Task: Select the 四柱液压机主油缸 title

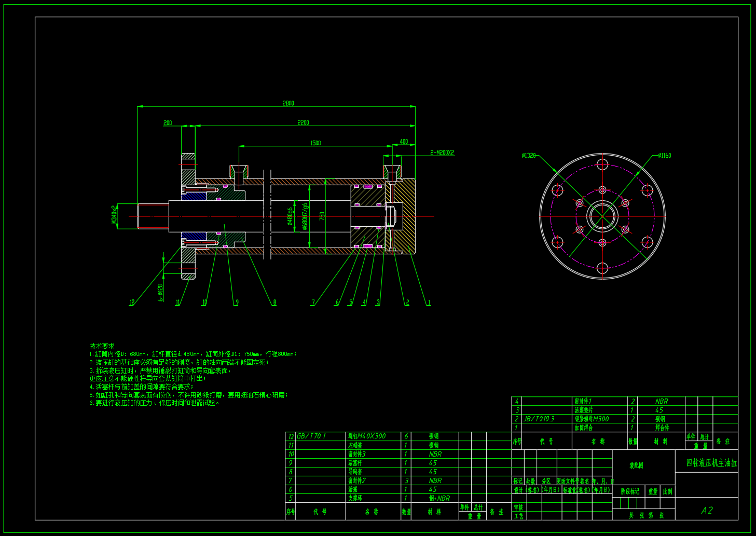Action: pyautogui.click(x=711, y=463)
